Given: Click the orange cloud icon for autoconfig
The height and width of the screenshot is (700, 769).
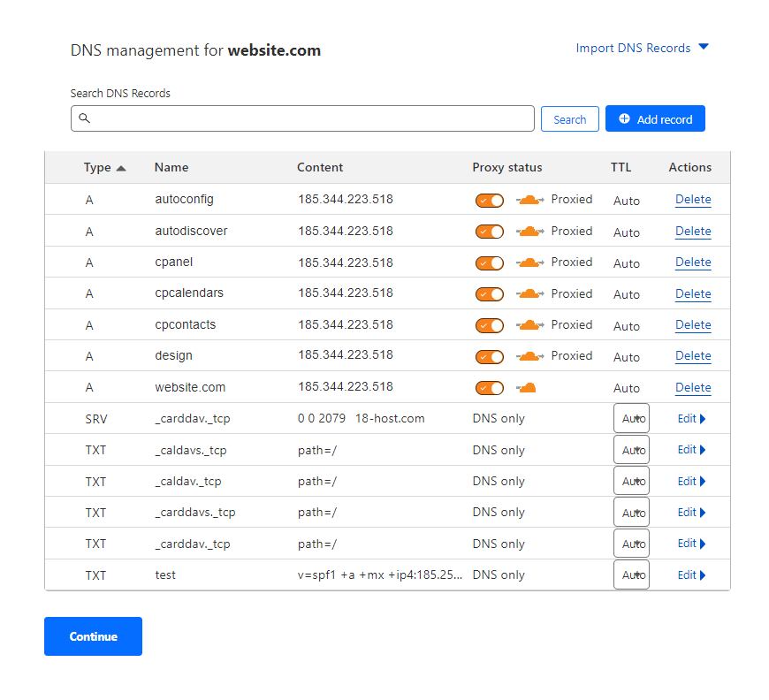Looking at the screenshot, I should (x=529, y=200).
